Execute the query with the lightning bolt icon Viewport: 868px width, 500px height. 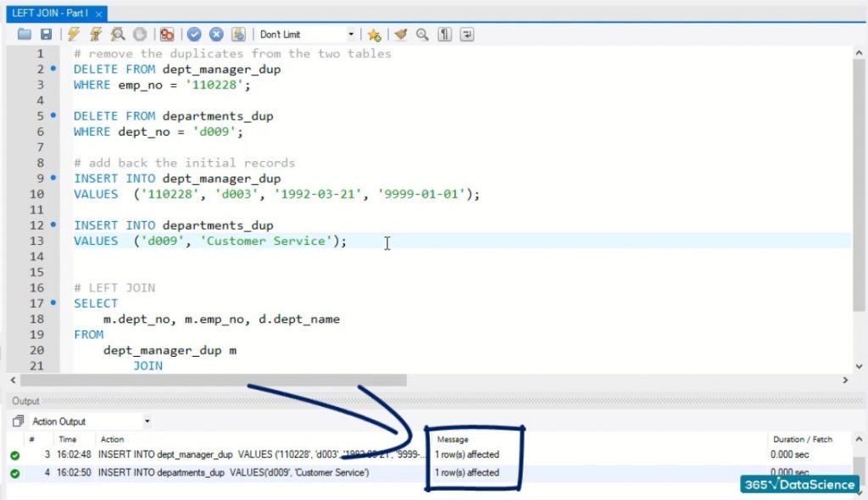pos(74,35)
